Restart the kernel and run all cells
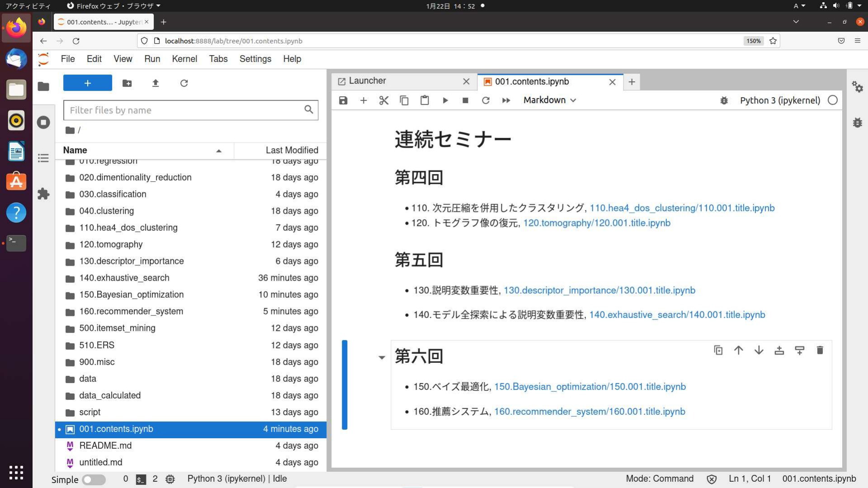Viewport: 868px width, 488px height. click(x=506, y=100)
